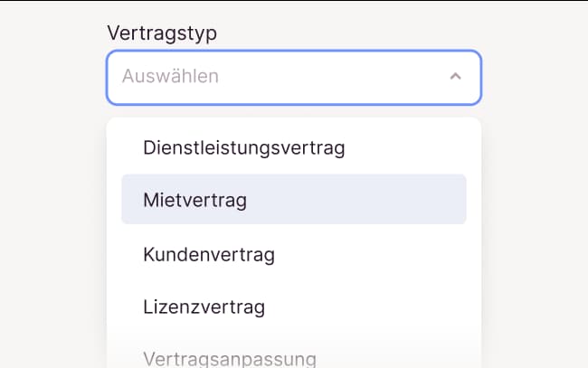Hit the caret icon beside Auswählen
This screenshot has width=588, height=368.
[x=456, y=77]
